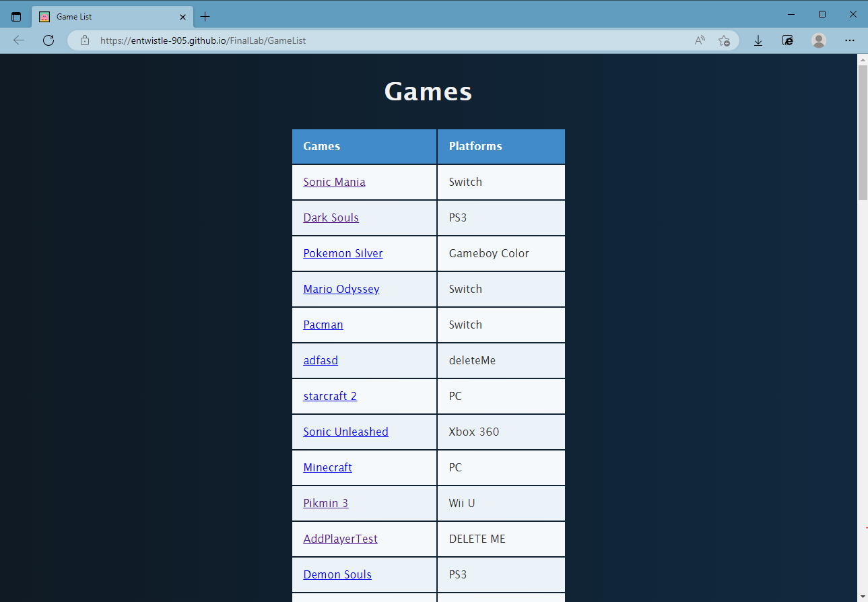Refresh the page
Image resolution: width=868 pixels, height=602 pixels.
[x=48, y=40]
